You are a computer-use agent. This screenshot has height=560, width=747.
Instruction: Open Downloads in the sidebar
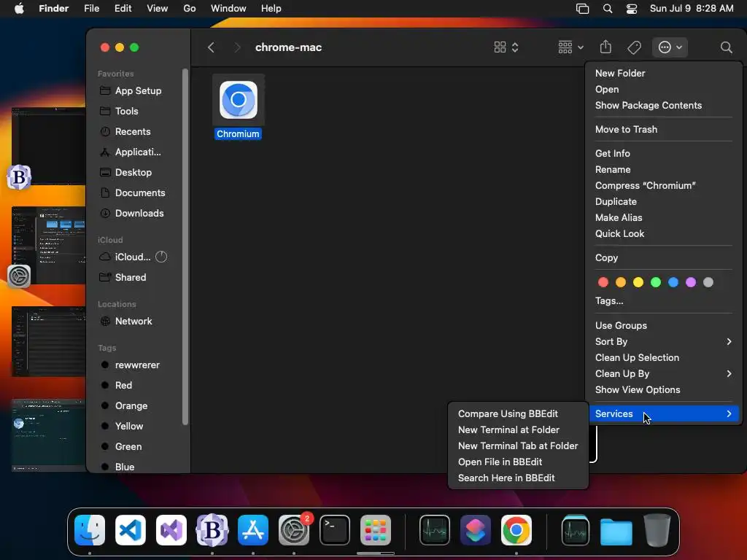point(139,214)
